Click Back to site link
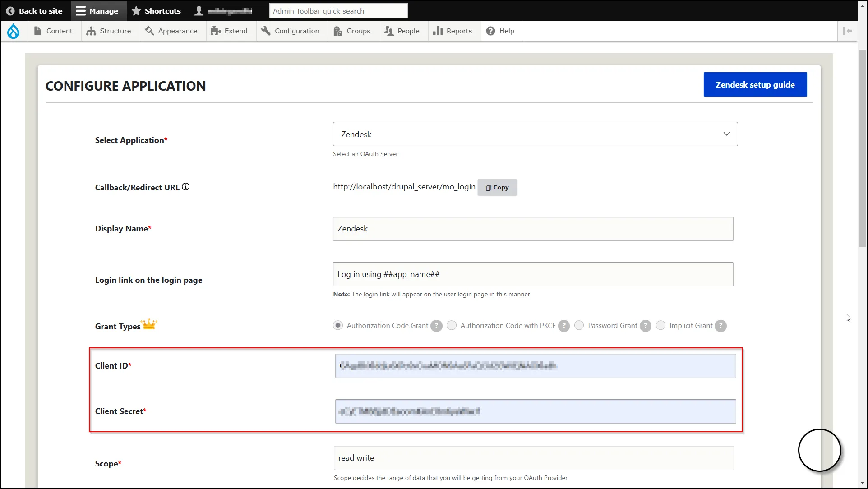The height and width of the screenshot is (489, 868). pos(35,11)
